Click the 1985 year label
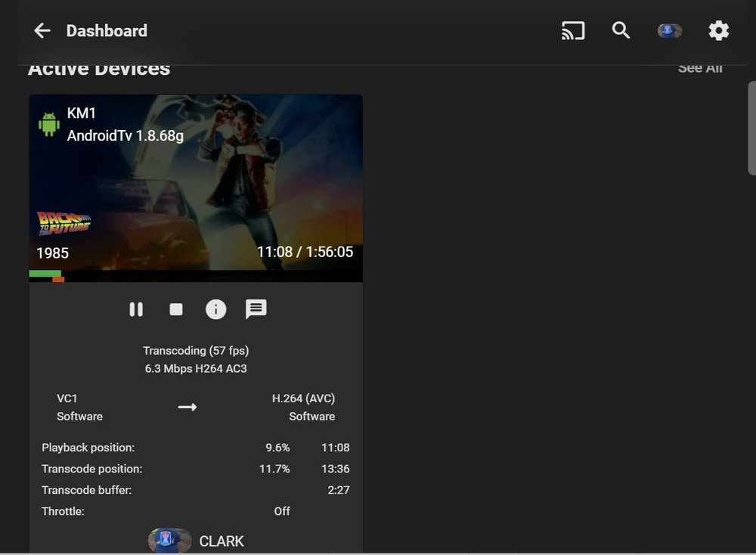 tap(53, 253)
